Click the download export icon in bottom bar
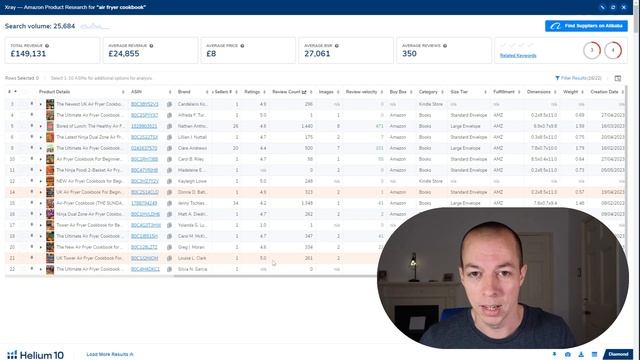This screenshot has height=360, width=640. 581,354
